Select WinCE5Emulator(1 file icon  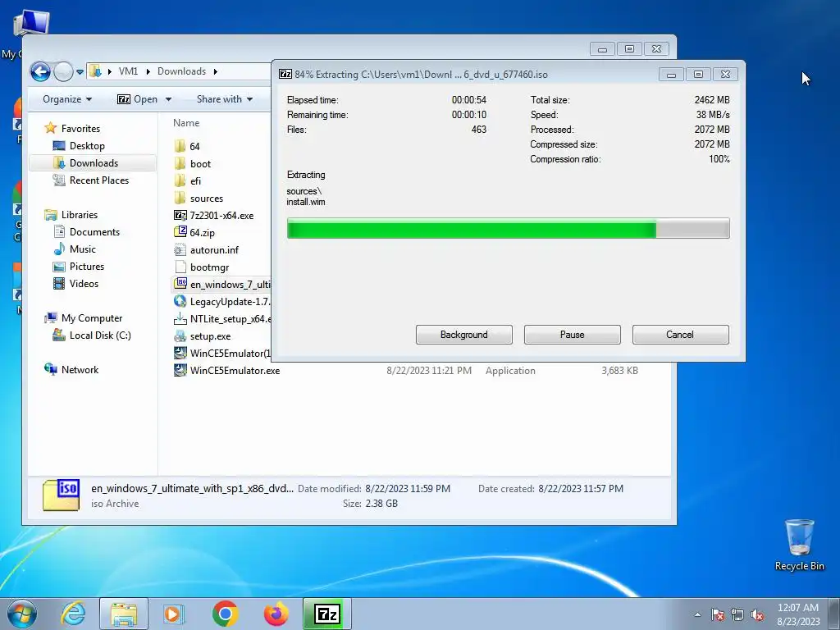point(180,353)
